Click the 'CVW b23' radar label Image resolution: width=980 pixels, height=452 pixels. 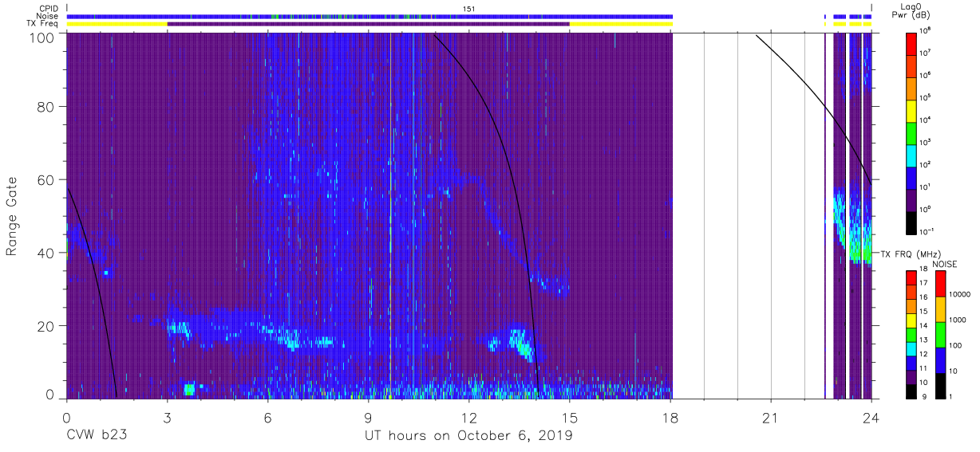tap(97, 436)
